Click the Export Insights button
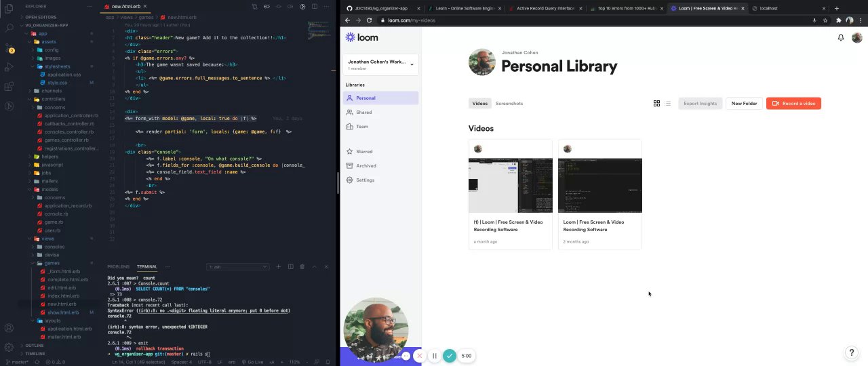 tap(700, 103)
